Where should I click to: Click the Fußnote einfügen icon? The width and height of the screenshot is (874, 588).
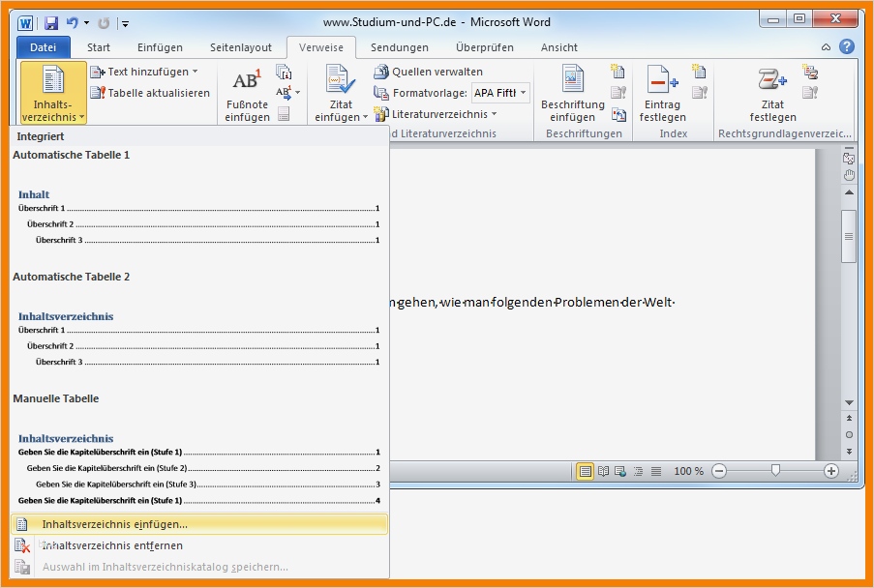(x=247, y=79)
